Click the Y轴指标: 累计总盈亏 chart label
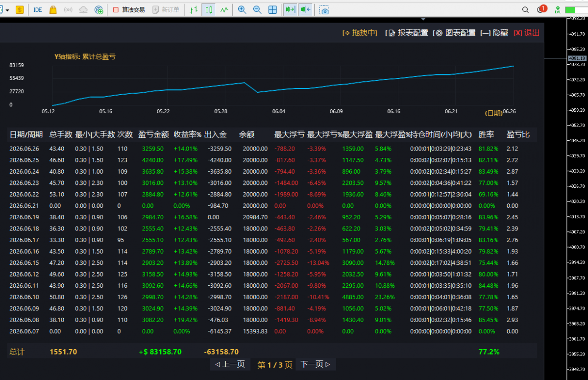The height and width of the screenshot is (380, 588). (85, 57)
